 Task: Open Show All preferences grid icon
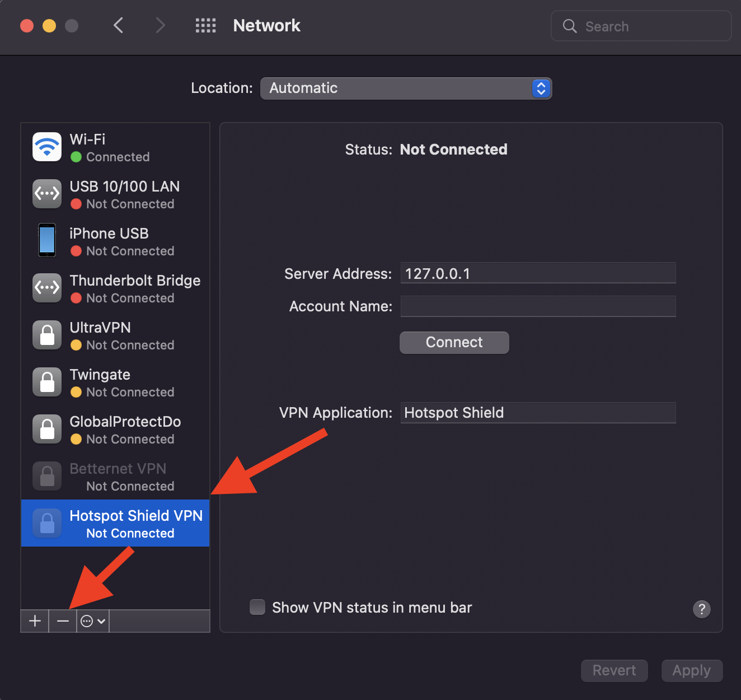(205, 25)
